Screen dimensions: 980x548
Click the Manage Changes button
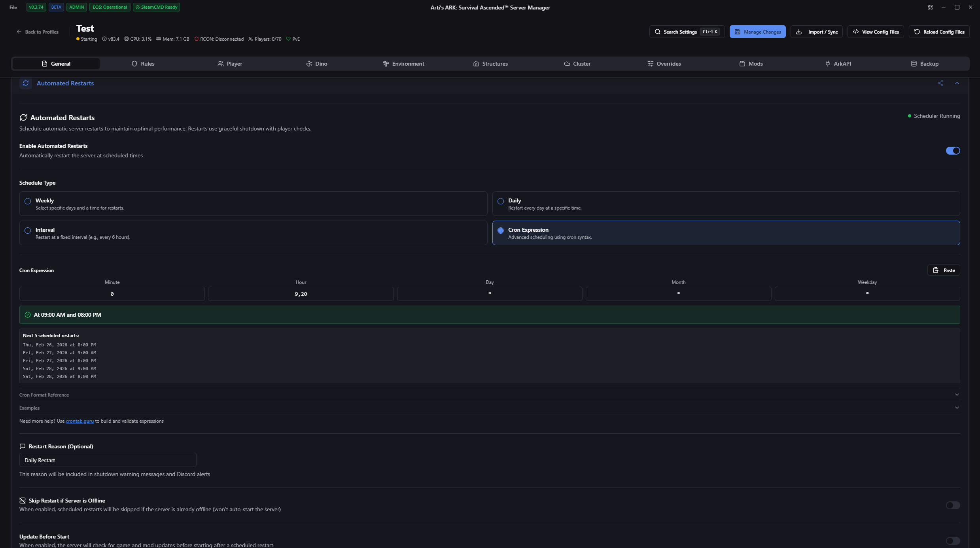coord(757,32)
